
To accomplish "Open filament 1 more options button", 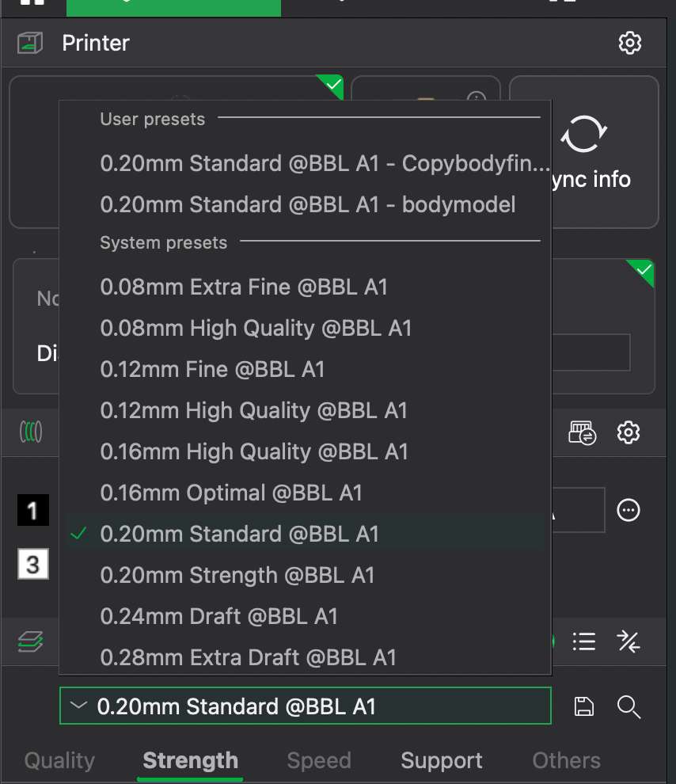I will tap(629, 510).
